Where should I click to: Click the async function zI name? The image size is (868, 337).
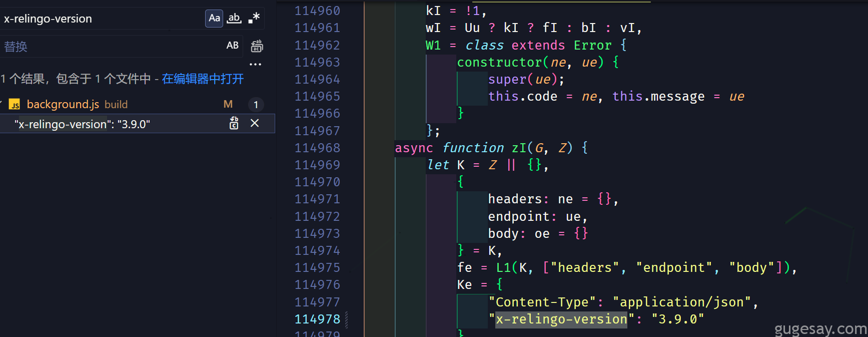click(x=519, y=148)
